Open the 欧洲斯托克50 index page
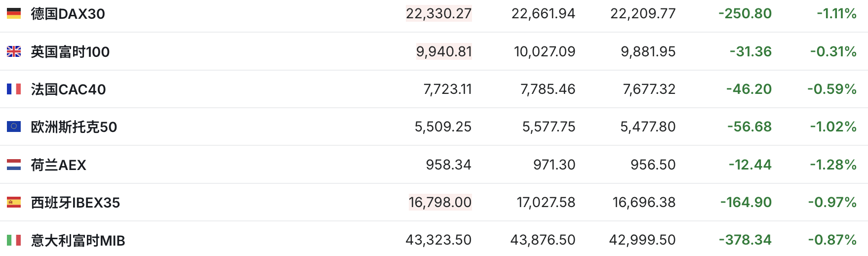 [74, 127]
